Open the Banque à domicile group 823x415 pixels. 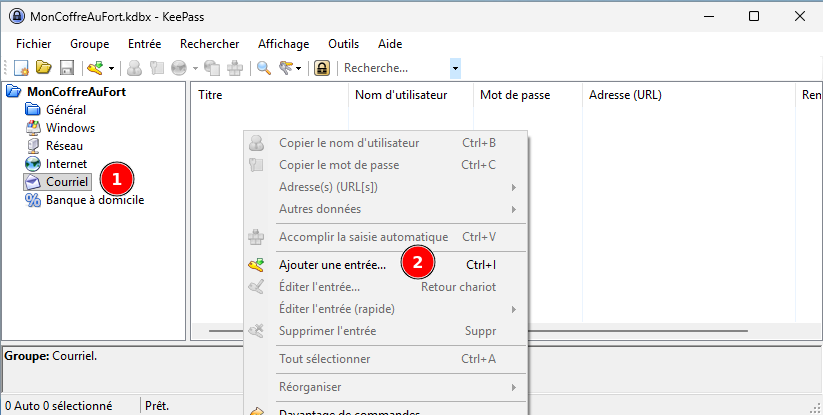point(94,200)
